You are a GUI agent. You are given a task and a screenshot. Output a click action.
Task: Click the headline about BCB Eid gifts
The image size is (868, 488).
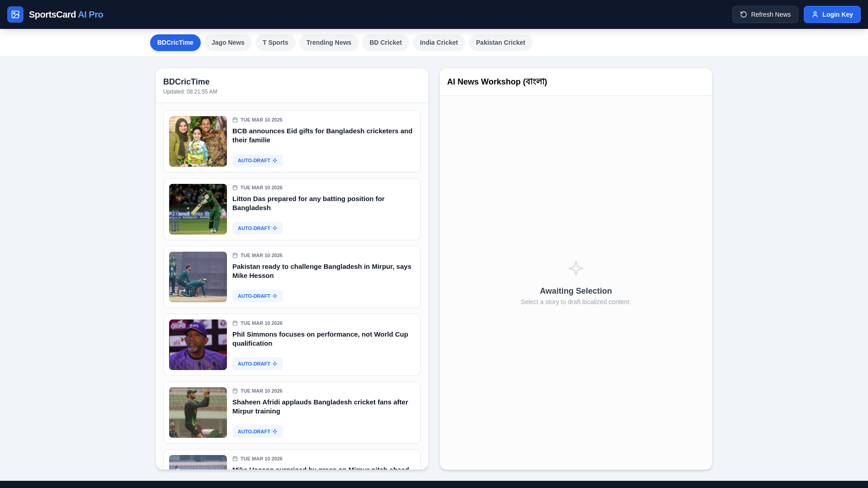pyautogui.click(x=322, y=136)
